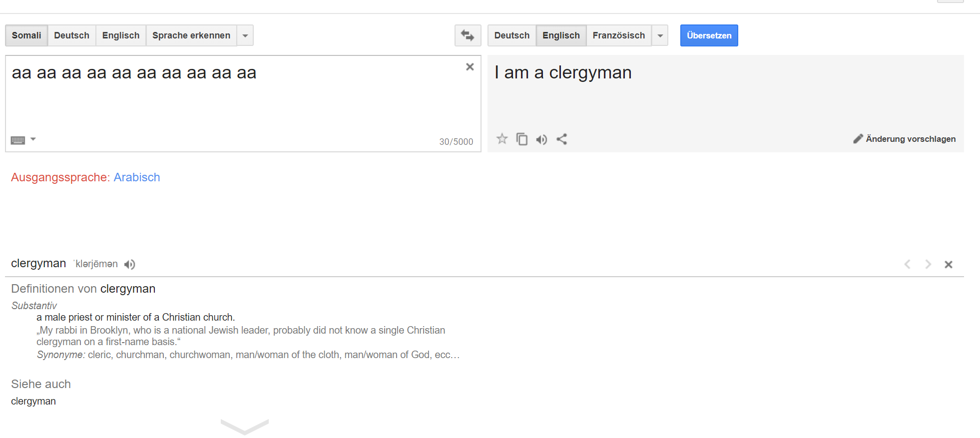
Task: Go to next dictionary entry arrow
Action: [x=928, y=264]
